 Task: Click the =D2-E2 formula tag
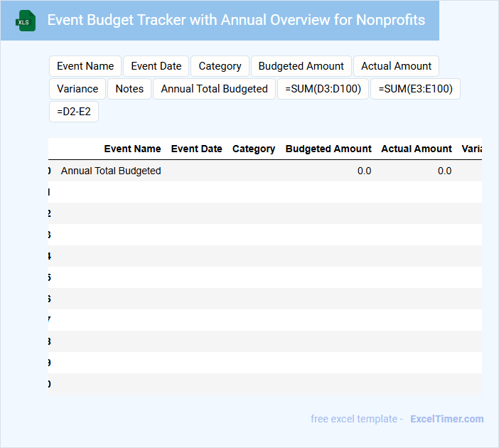coord(74,112)
